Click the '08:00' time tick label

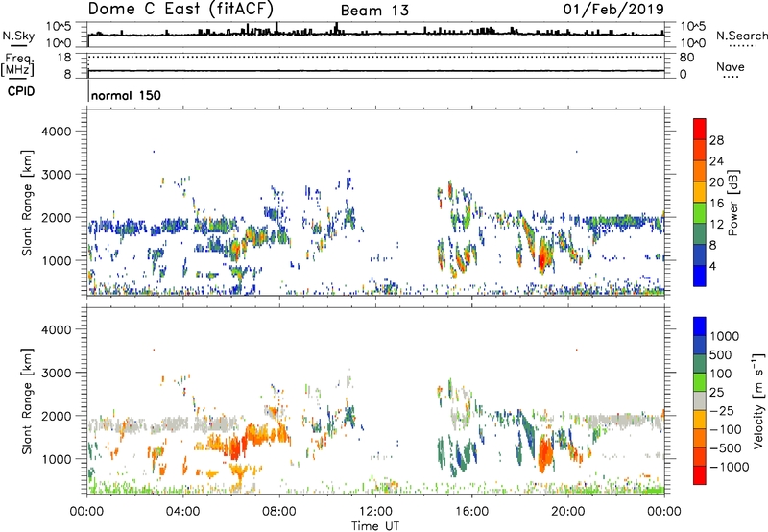coord(279,512)
